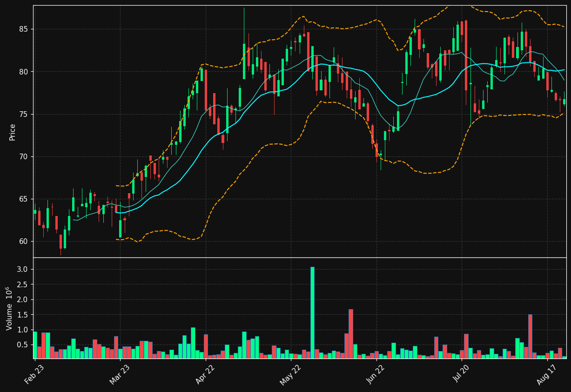Viewport: 571px width, 392px height.
Task: Click the price tick label 75
Action: coord(23,114)
